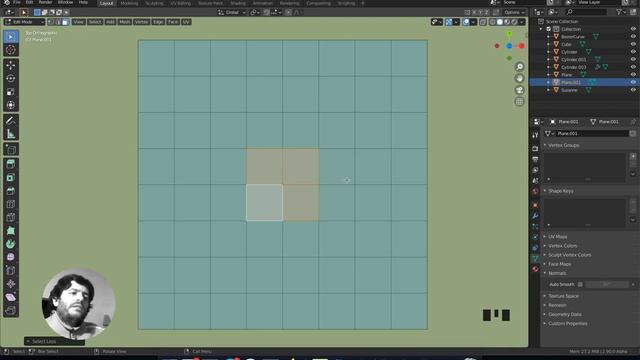The image size is (640, 360).
Task: Open the Global transform orientation dropdown
Action: 232,12
